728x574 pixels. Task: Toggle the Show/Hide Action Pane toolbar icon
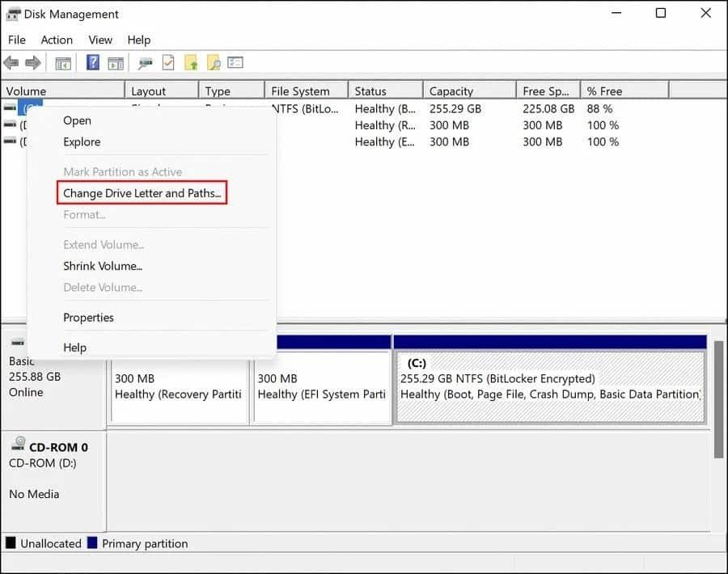pos(115,62)
